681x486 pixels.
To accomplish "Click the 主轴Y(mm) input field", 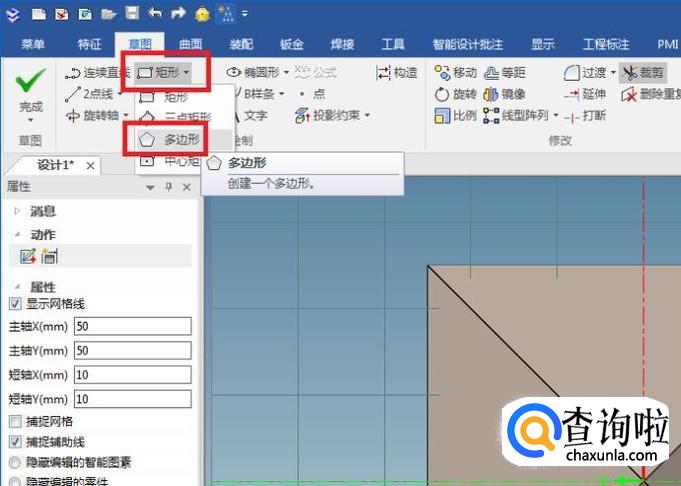I will point(132,350).
